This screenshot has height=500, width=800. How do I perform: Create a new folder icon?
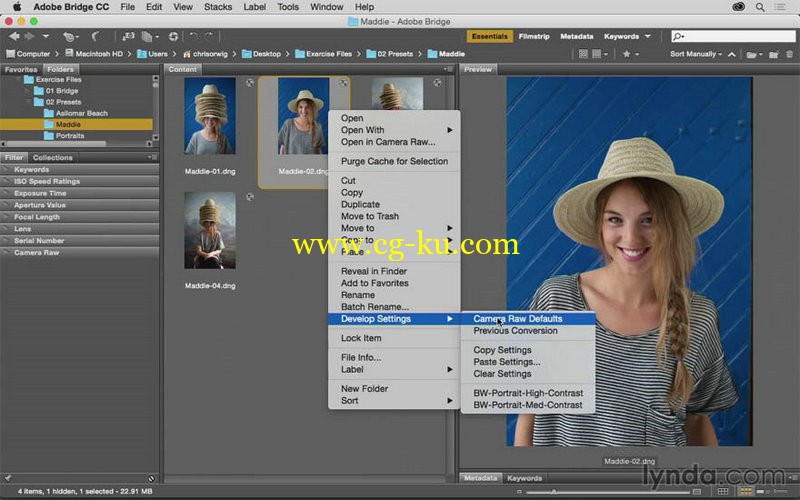pyautogui.click(x=773, y=54)
